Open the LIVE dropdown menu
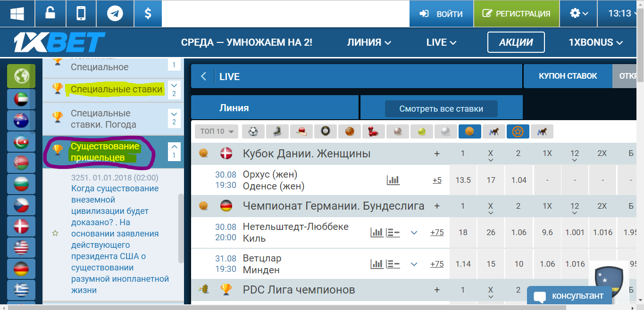The image size is (644, 310). pyautogui.click(x=441, y=42)
